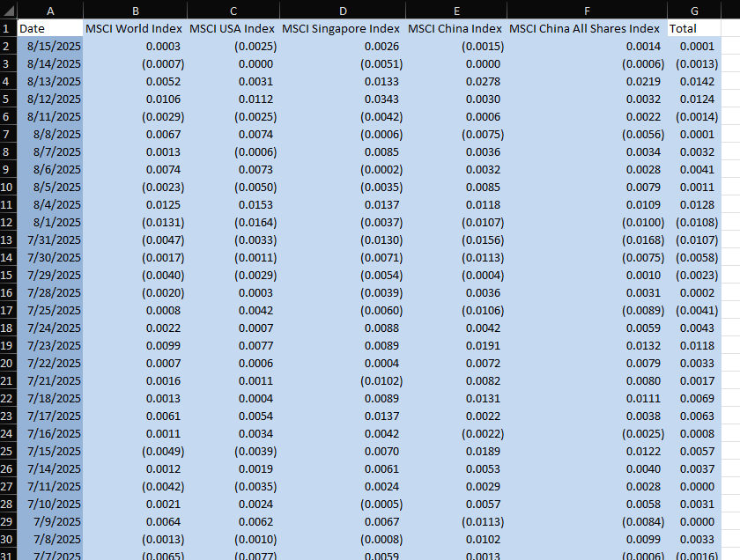Select row 12 header
740x560 pixels.
pos(8,222)
